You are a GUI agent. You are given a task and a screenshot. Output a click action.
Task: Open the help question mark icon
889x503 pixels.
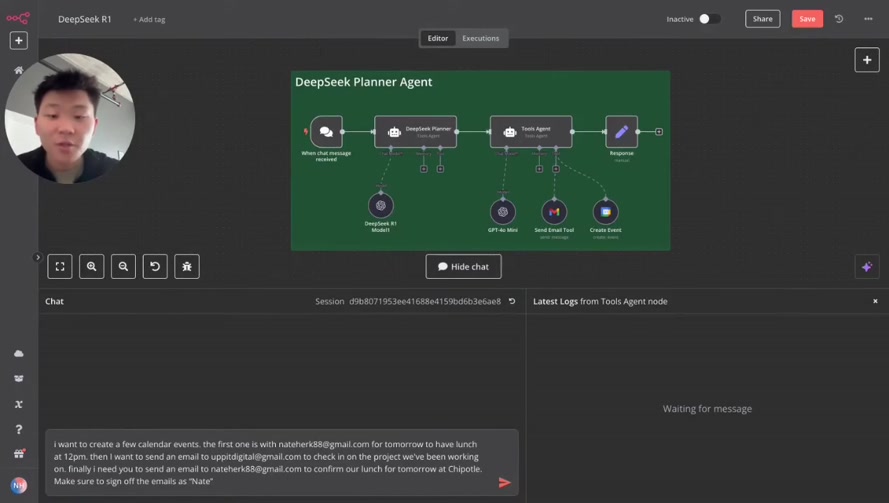pyautogui.click(x=19, y=429)
